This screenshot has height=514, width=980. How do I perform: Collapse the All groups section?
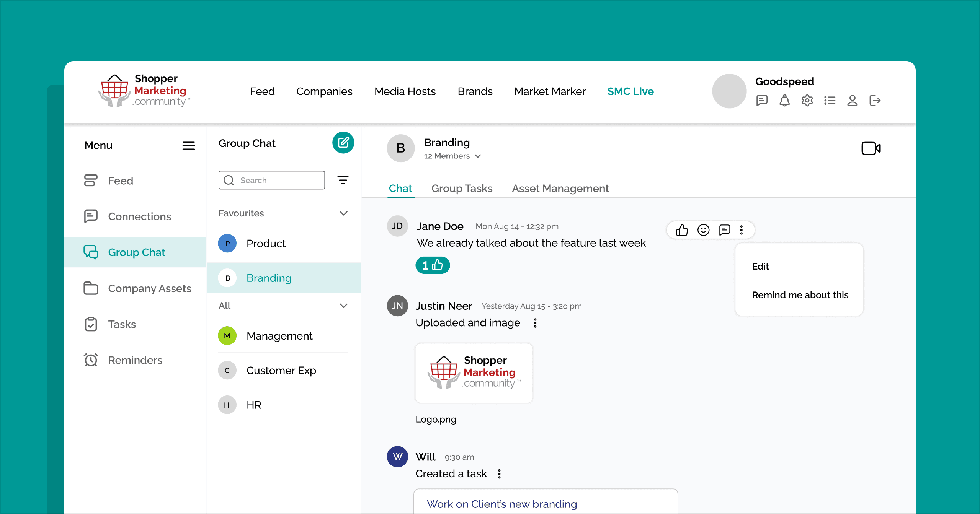point(343,306)
